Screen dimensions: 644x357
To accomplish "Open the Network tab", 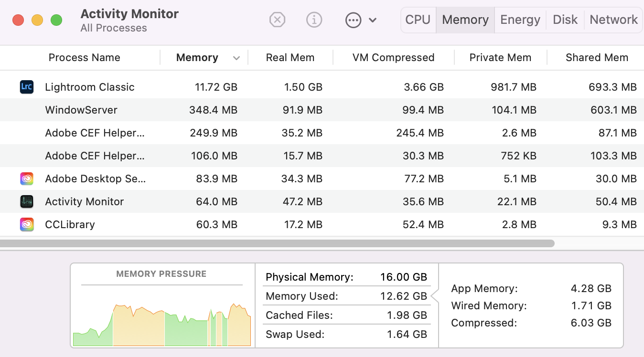I will (x=613, y=20).
